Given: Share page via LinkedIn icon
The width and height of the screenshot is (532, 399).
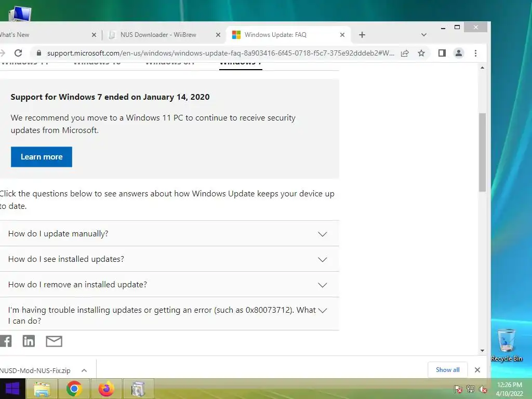Looking at the screenshot, I should point(29,341).
